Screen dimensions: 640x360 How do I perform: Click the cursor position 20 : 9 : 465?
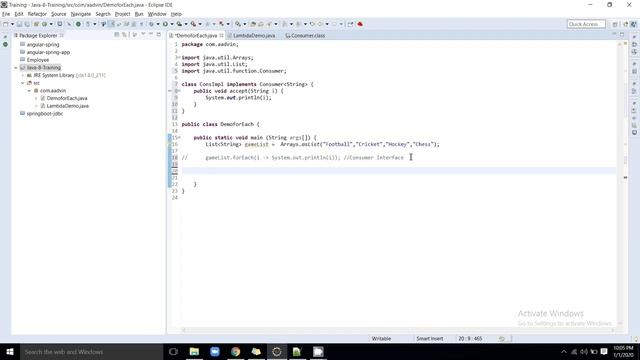click(x=470, y=338)
